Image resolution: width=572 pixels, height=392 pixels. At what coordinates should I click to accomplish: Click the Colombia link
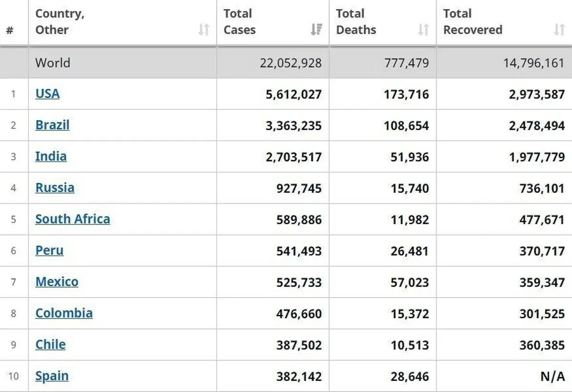coord(64,313)
